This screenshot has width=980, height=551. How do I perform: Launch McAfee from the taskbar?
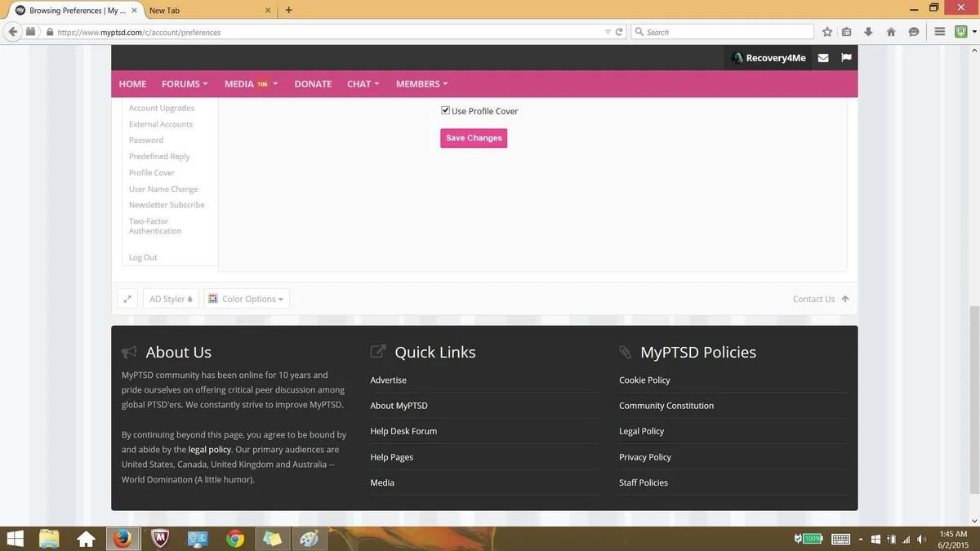click(x=161, y=539)
